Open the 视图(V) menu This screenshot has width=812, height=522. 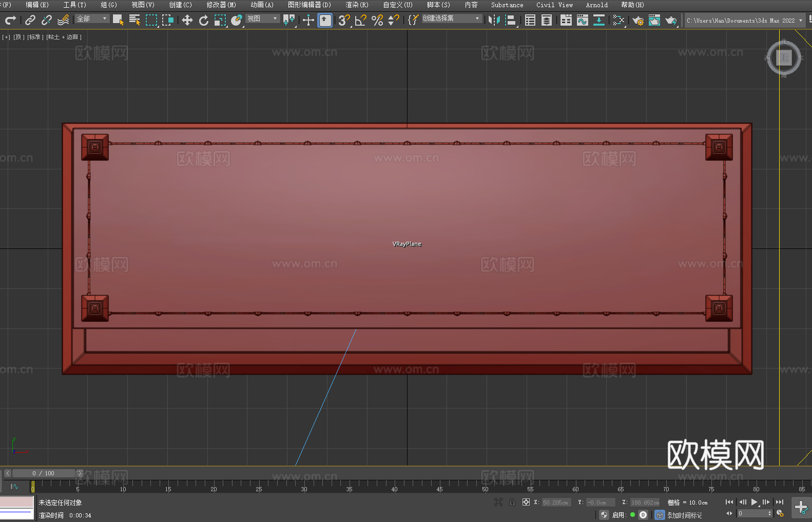click(x=143, y=5)
